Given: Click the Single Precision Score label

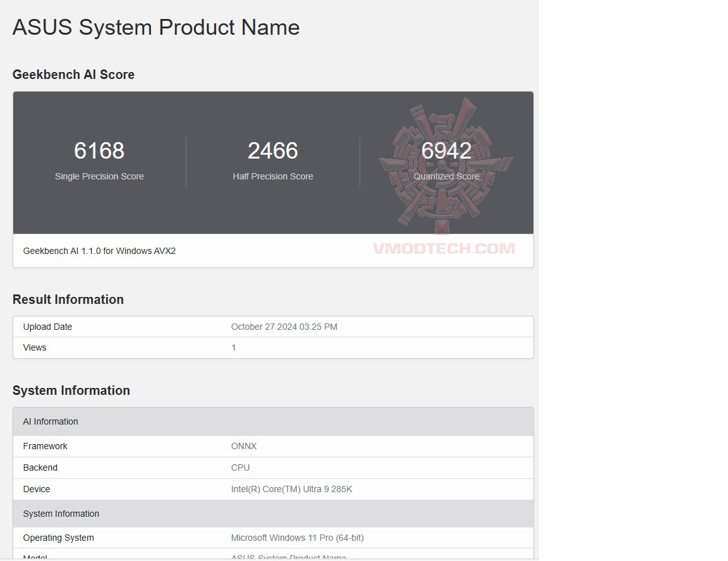Looking at the screenshot, I should pos(99,176).
